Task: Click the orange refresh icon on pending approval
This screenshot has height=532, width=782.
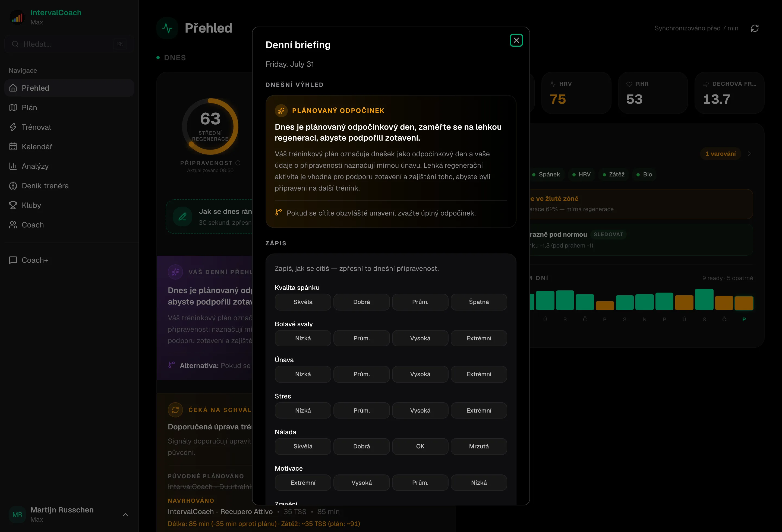Action: (175, 410)
